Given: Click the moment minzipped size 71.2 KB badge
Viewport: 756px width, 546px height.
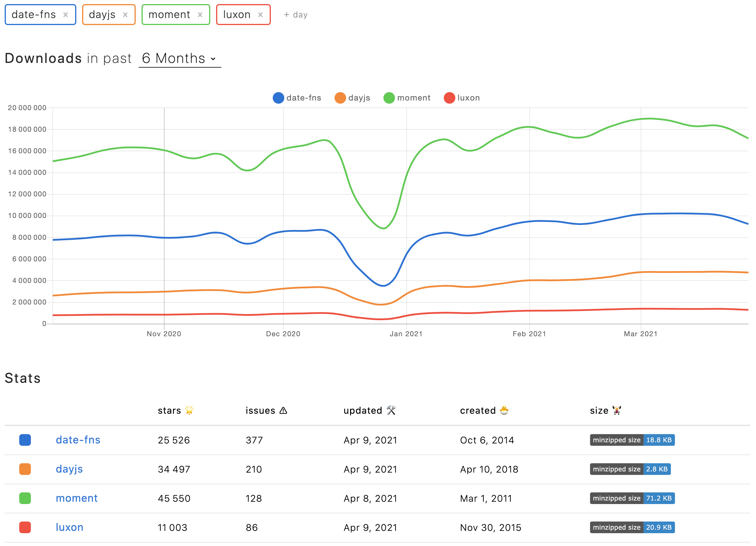Looking at the screenshot, I should tap(632, 498).
